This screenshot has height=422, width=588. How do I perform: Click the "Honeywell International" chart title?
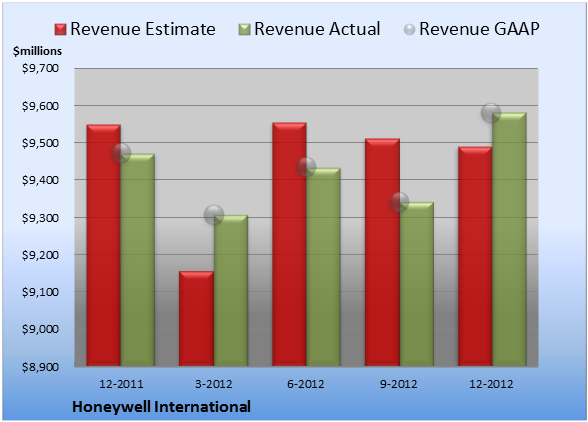point(161,407)
